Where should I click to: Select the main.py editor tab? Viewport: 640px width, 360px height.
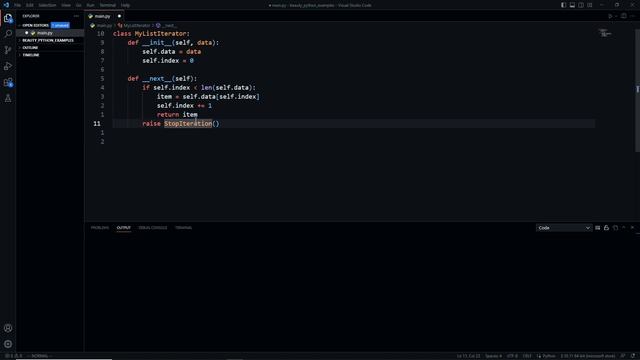pos(104,16)
